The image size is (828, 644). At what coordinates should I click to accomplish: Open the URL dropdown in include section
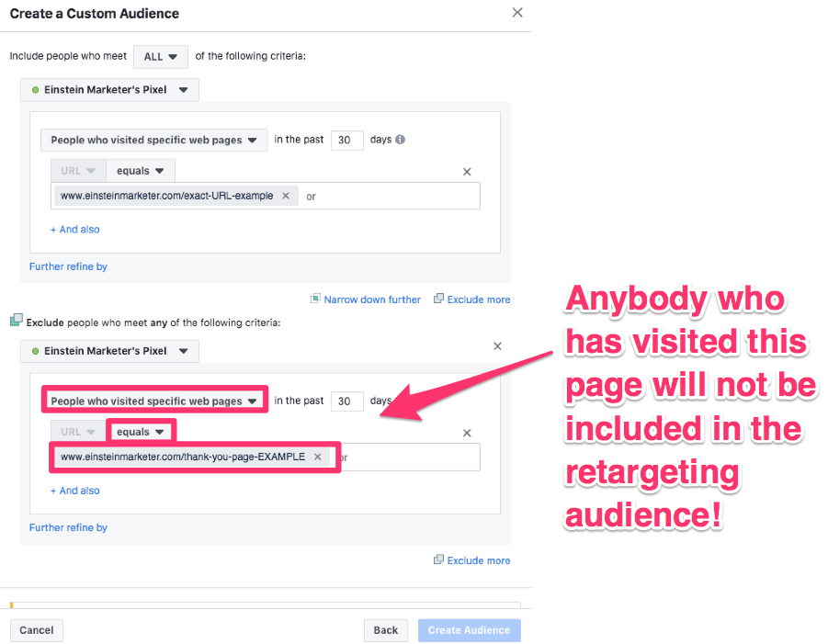[78, 171]
